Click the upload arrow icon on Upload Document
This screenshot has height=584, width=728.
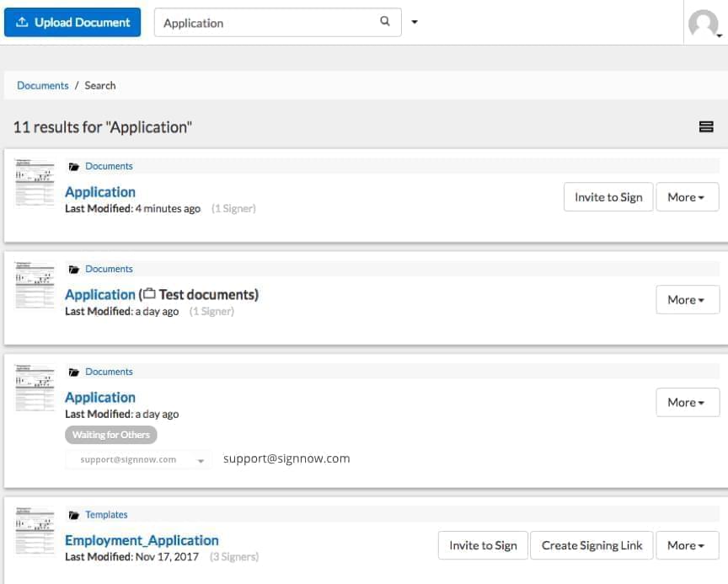click(23, 22)
